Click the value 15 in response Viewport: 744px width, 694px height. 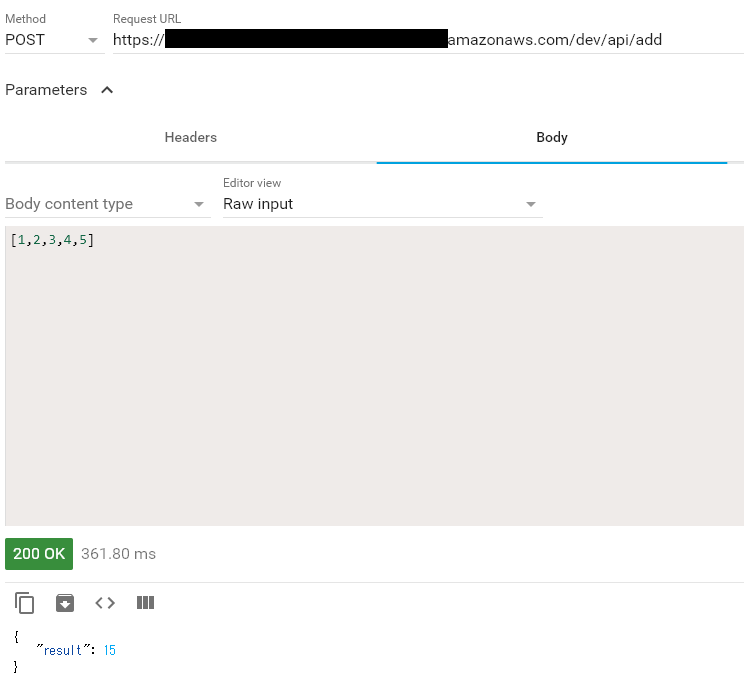(110, 650)
